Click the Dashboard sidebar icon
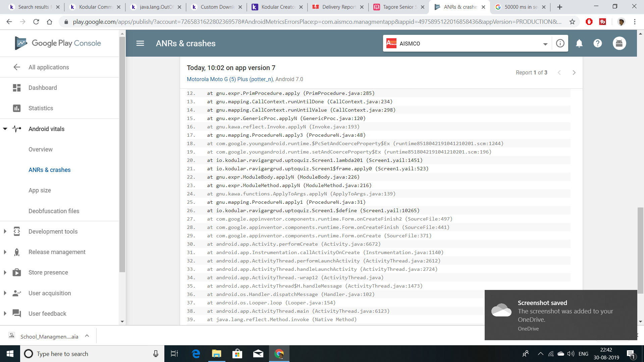644x362 pixels. pyautogui.click(x=17, y=88)
